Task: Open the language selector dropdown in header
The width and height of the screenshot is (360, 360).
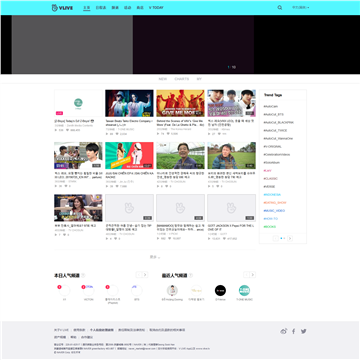Action: pyautogui.click(x=300, y=8)
